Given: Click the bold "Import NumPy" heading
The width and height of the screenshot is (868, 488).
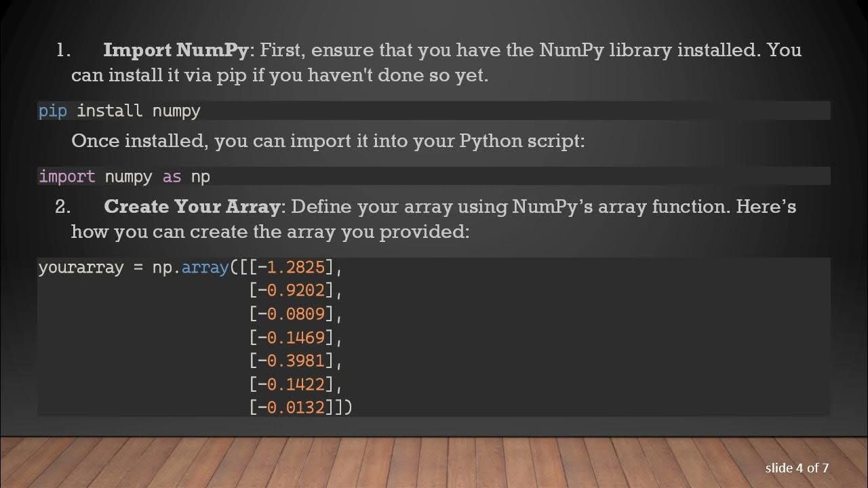Looking at the screenshot, I should point(176,50).
